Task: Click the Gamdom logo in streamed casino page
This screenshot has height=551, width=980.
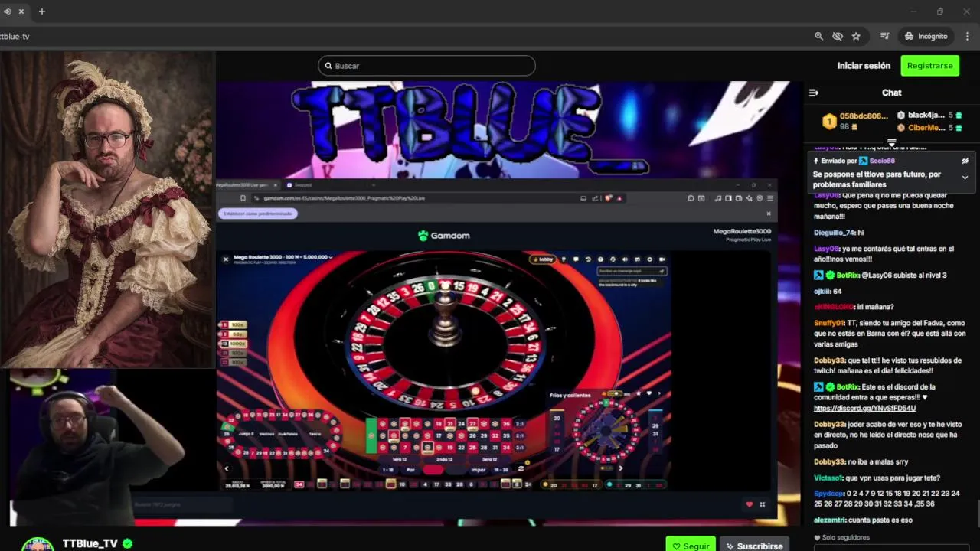Action: 444,236
